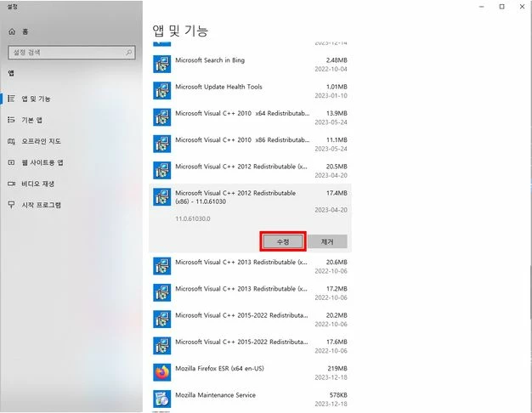Select Microsoft Search in Bing entry
This screenshot has height=413, width=532.
250,64
